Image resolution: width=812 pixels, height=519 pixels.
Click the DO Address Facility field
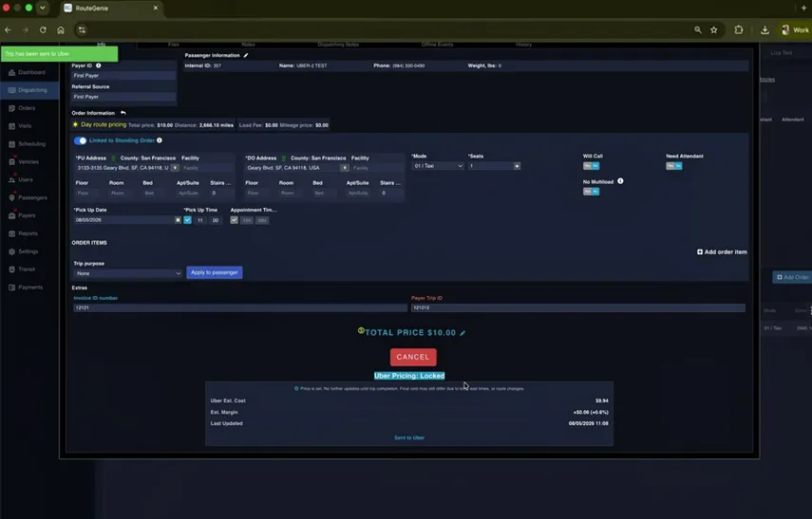tap(376, 168)
